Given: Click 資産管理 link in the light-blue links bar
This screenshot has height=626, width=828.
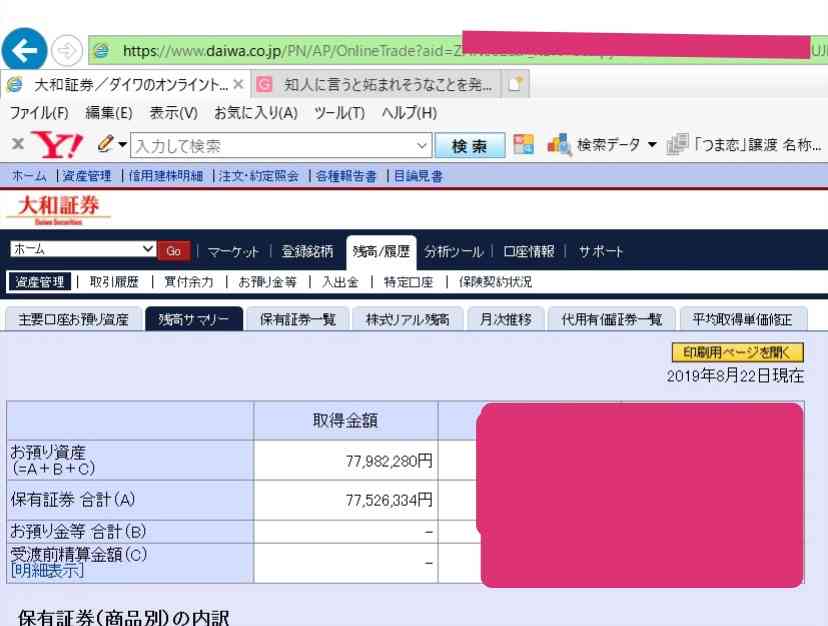Looking at the screenshot, I should [87, 176].
